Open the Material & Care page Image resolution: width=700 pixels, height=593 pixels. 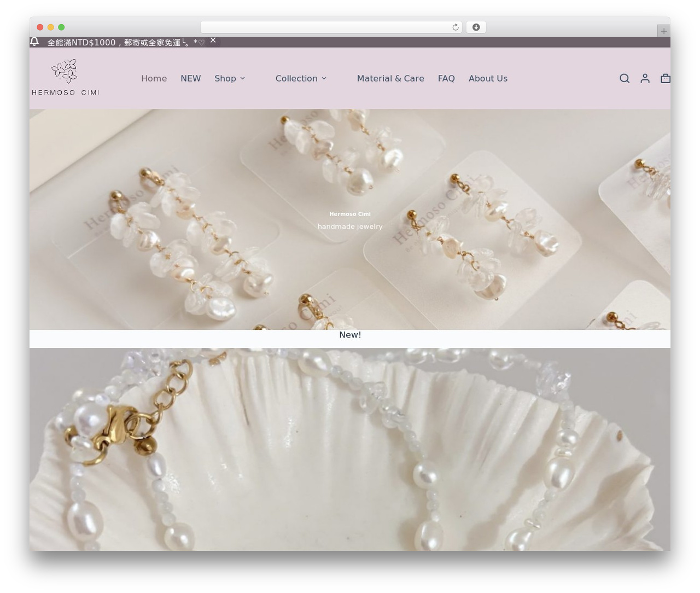[390, 78]
